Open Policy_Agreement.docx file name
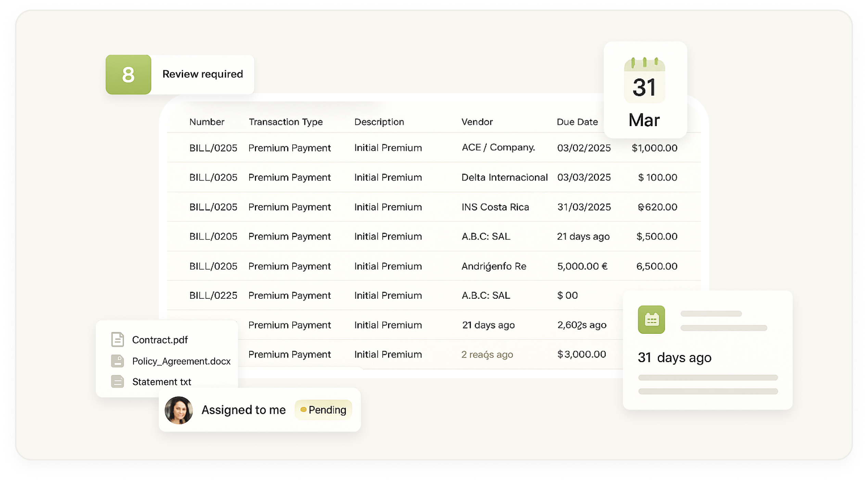The image size is (868, 481). (181, 361)
